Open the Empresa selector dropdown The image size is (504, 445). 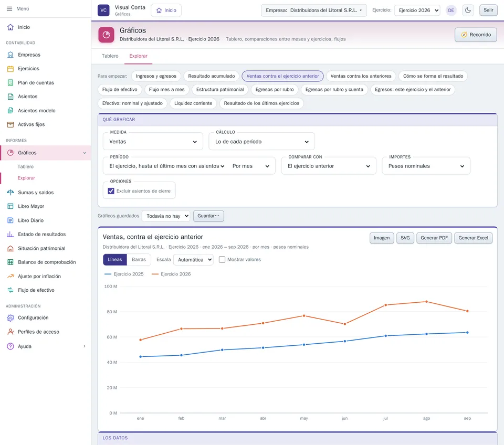pyautogui.click(x=314, y=10)
